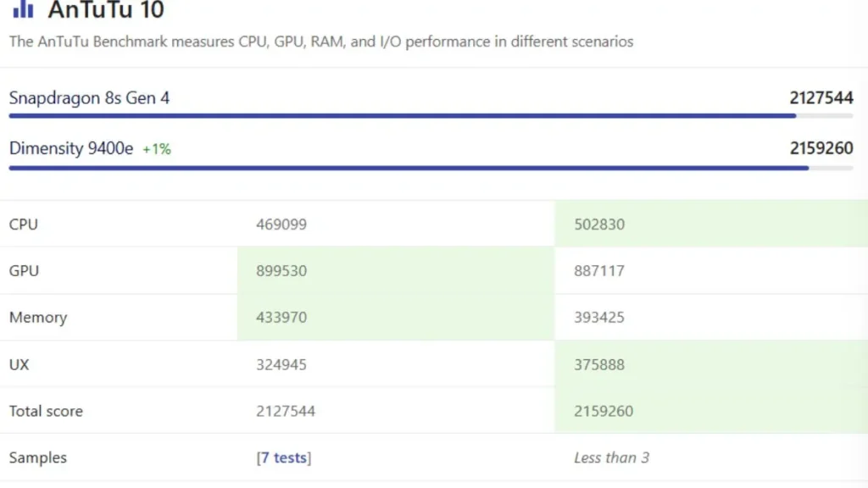Click the Dimensity score 2159260 above bar
The image size is (868, 488).
[821, 148]
